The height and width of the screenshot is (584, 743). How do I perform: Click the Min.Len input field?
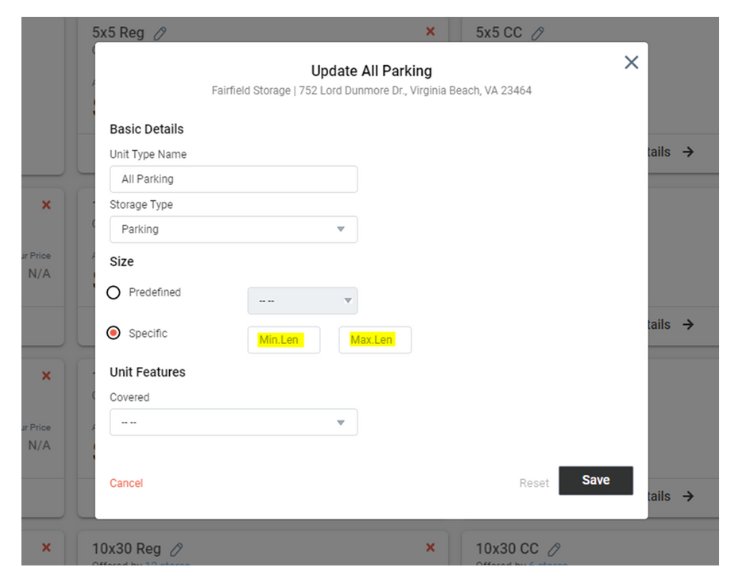(x=284, y=340)
